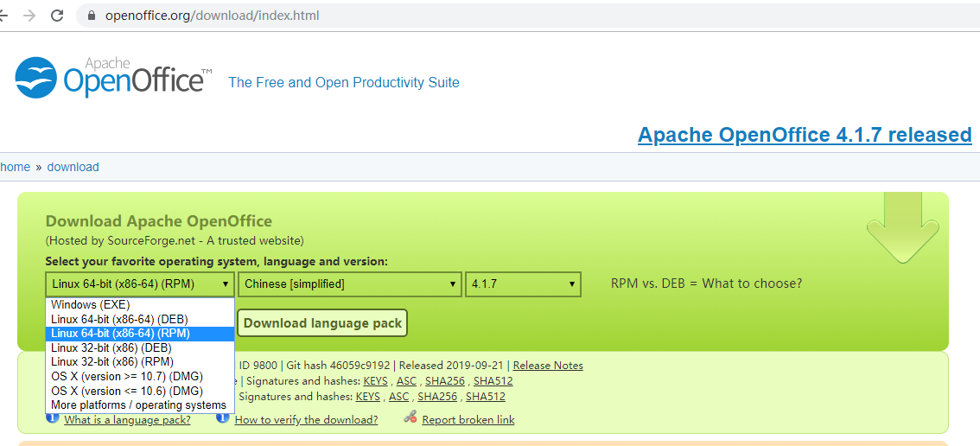Click Git hash 46059c9192 text
The image size is (980, 446).
(338, 366)
